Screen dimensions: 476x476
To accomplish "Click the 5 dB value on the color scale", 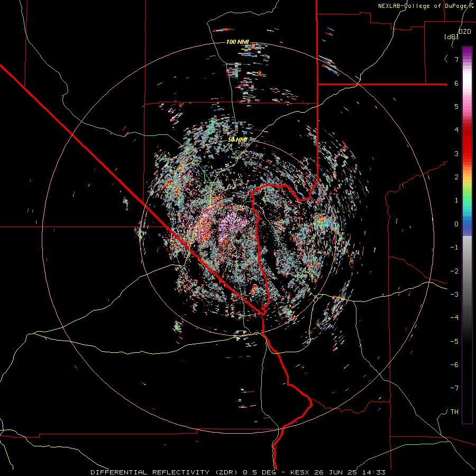I will (456, 106).
